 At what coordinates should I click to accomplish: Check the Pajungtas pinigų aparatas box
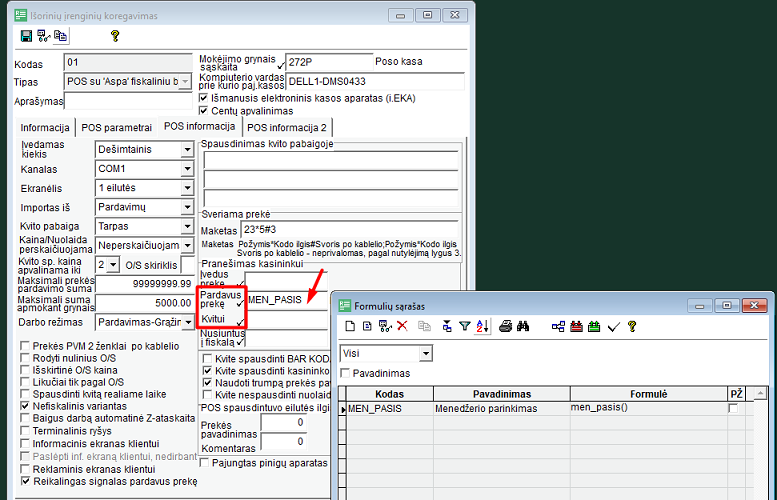click(204, 462)
